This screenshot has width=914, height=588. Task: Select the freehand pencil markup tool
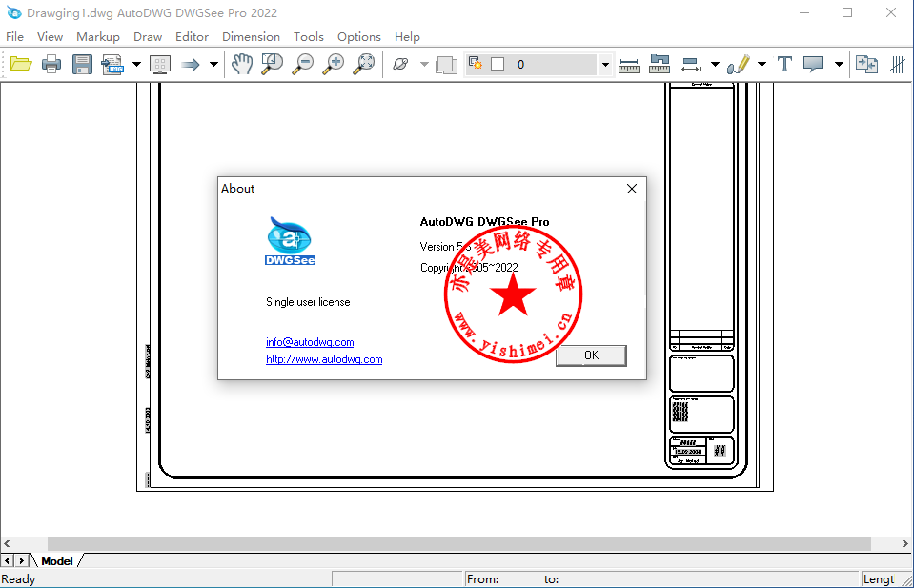point(738,64)
